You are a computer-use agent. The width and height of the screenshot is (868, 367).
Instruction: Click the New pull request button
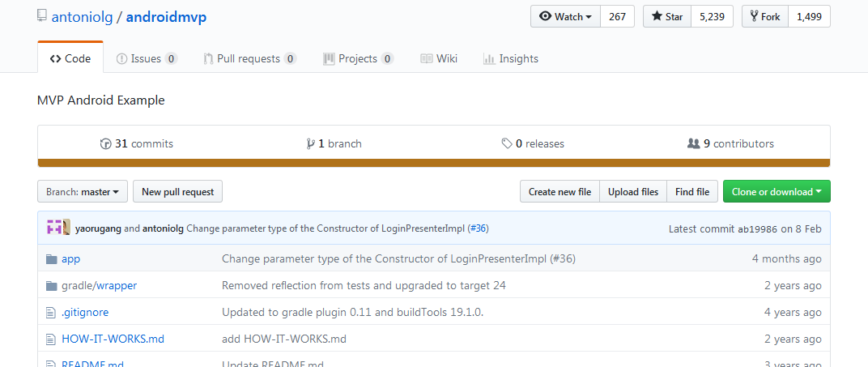point(177,191)
